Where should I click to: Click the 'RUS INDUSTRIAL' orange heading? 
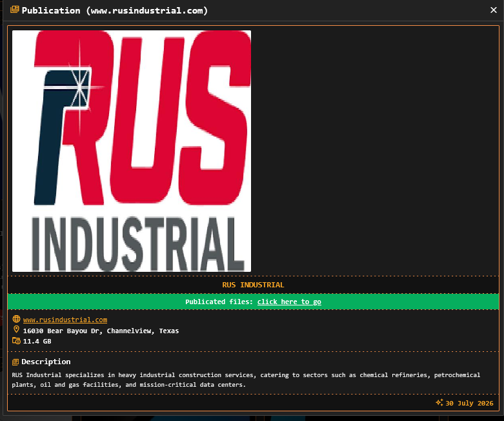coord(253,285)
